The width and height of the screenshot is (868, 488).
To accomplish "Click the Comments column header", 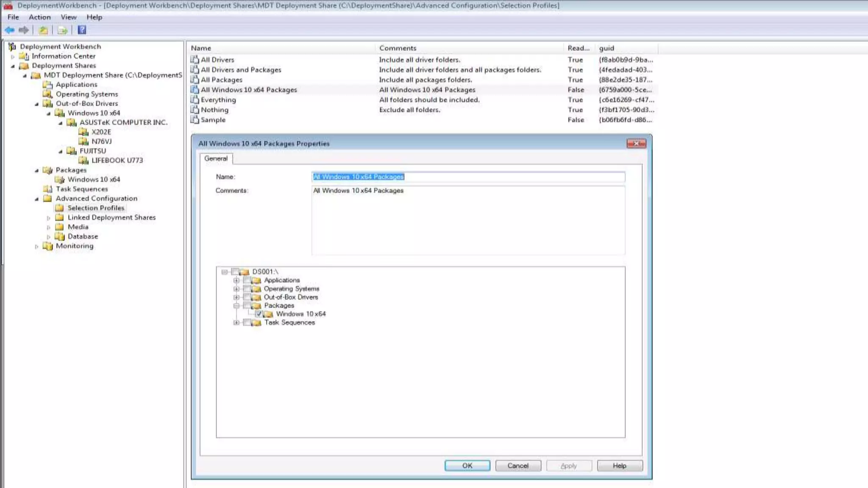I will [470, 48].
